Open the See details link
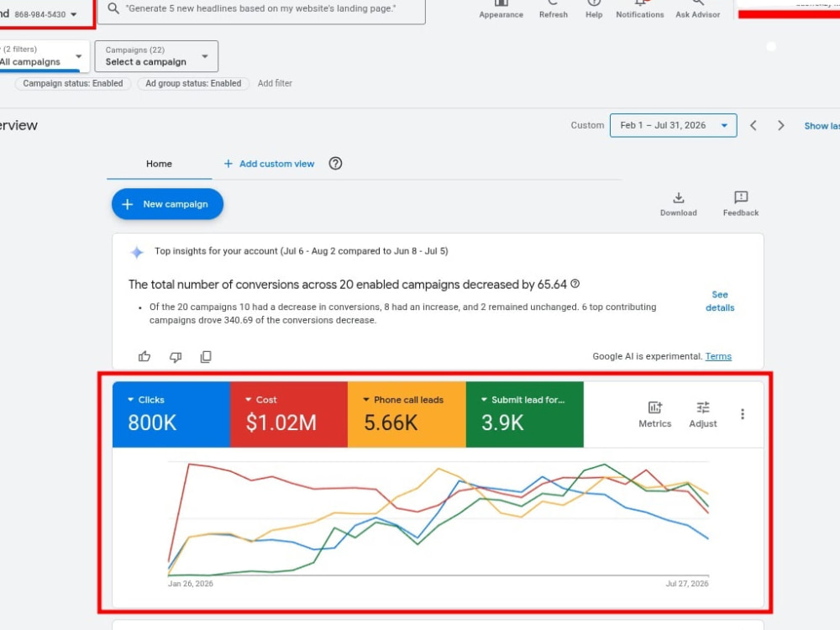 (720, 301)
